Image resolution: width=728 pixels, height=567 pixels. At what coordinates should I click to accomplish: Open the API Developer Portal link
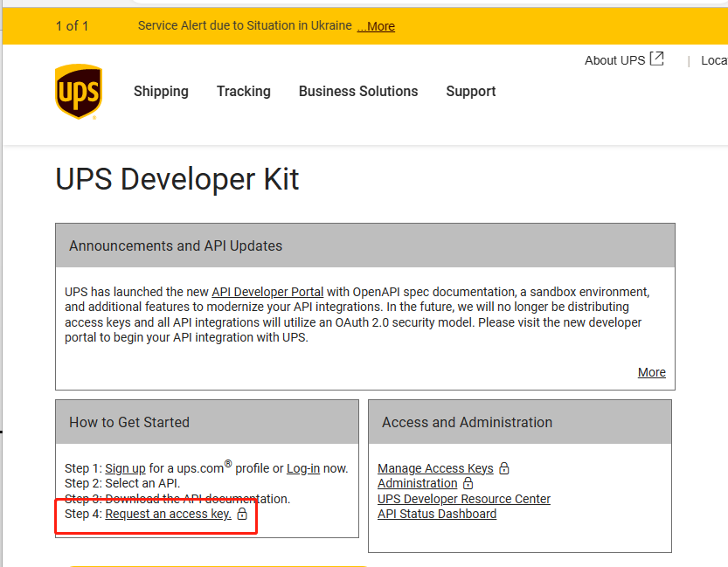[x=267, y=292]
